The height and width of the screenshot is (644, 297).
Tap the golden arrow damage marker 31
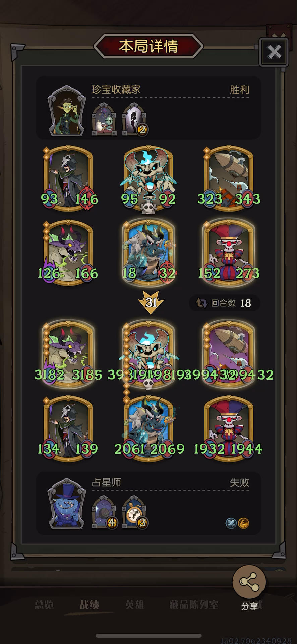[151, 303]
